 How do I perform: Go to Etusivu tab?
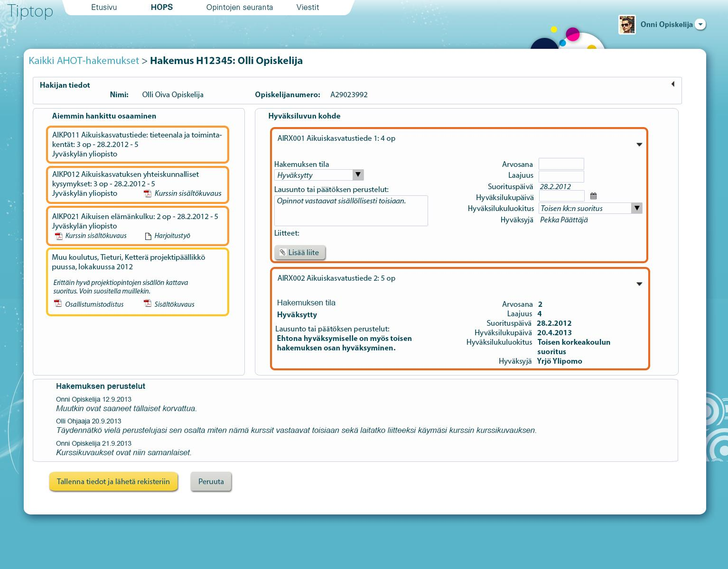[104, 7]
